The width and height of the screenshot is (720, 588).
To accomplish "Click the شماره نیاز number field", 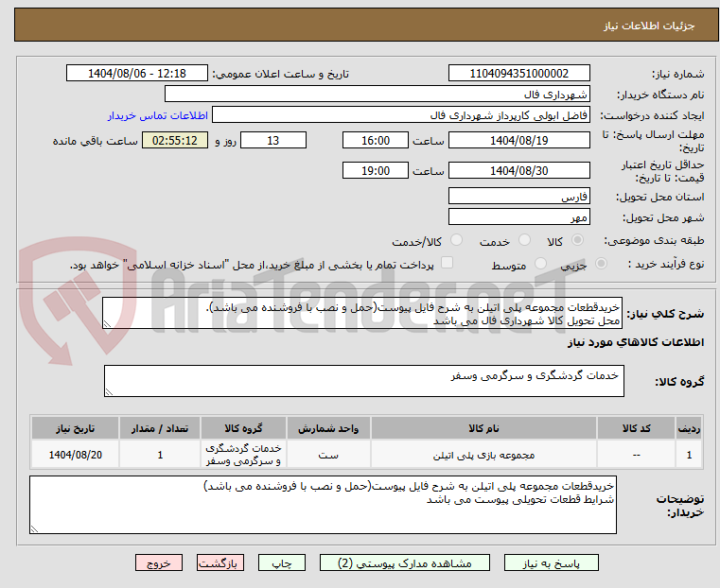I will point(518,74).
